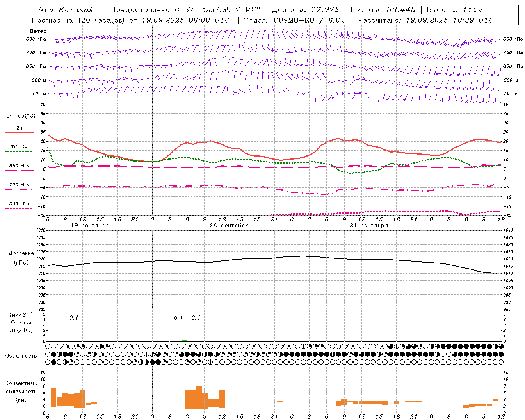This screenshot has width=525, height=420.
Task: Select the 'Осадки' precipitation label
Action: click(21, 322)
